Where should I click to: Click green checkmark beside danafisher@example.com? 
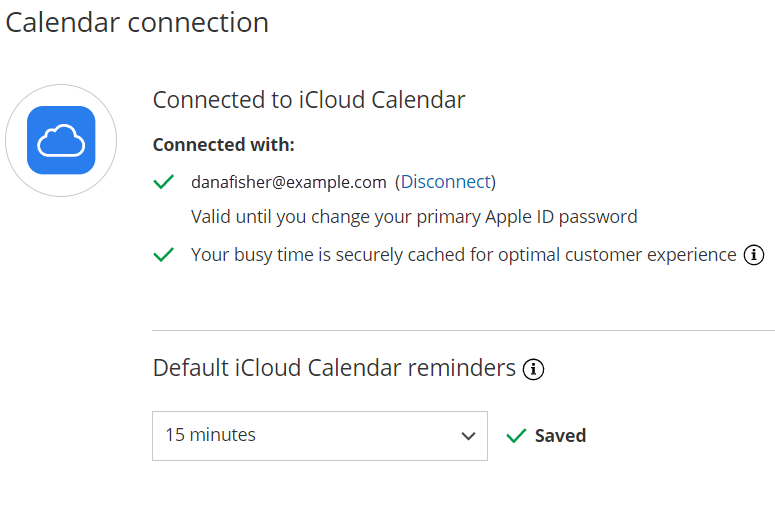[164, 182]
